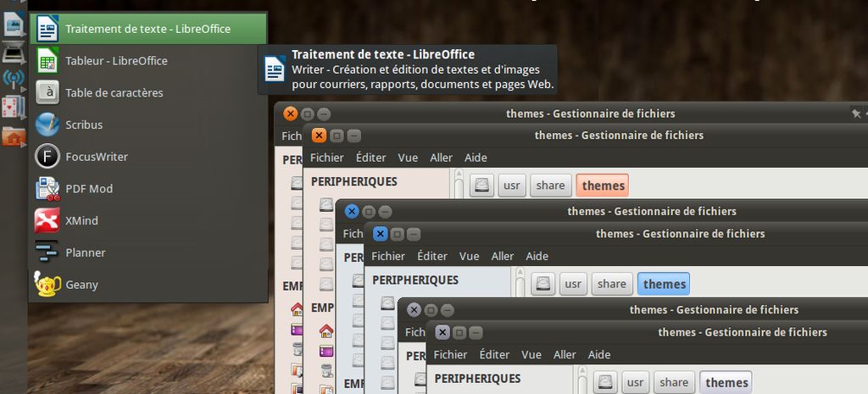Start FocusWriter from the application list
The image size is (868, 394).
click(x=148, y=157)
